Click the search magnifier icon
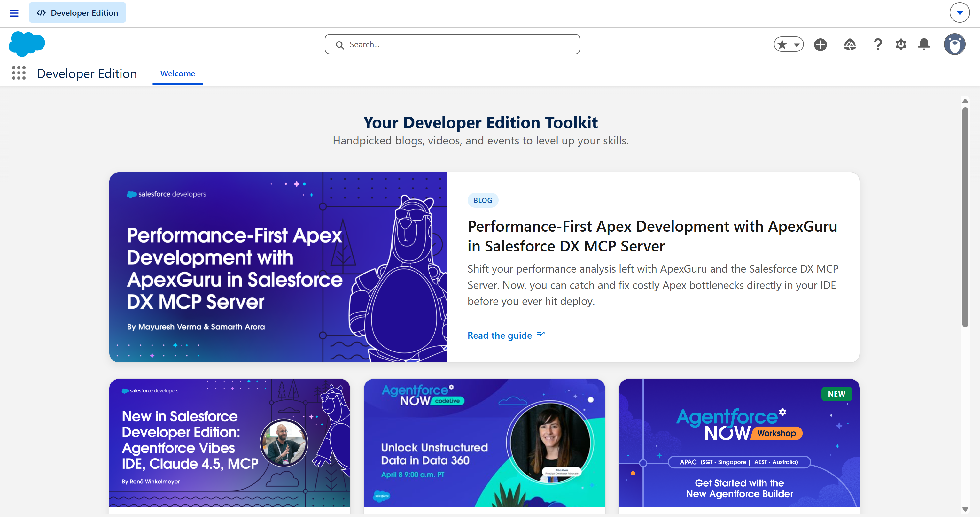The image size is (980, 517). click(340, 45)
